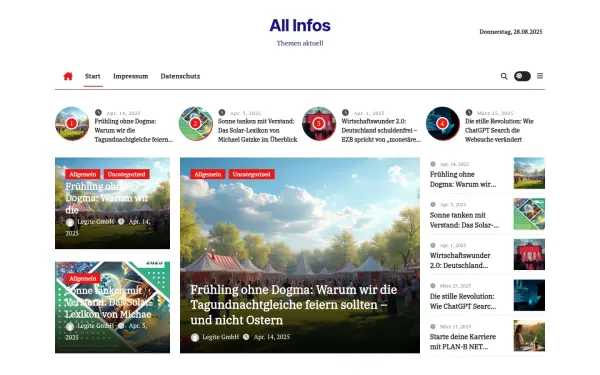Click sidebar thumbnail of red Brandenburg Gate
600x375 pixels.
pyautogui.click(x=529, y=254)
